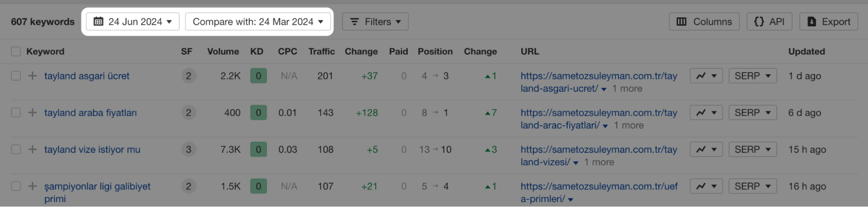Check the tayland asgari ücret row checkbox
This screenshot has height=207, width=868.
[16, 76]
